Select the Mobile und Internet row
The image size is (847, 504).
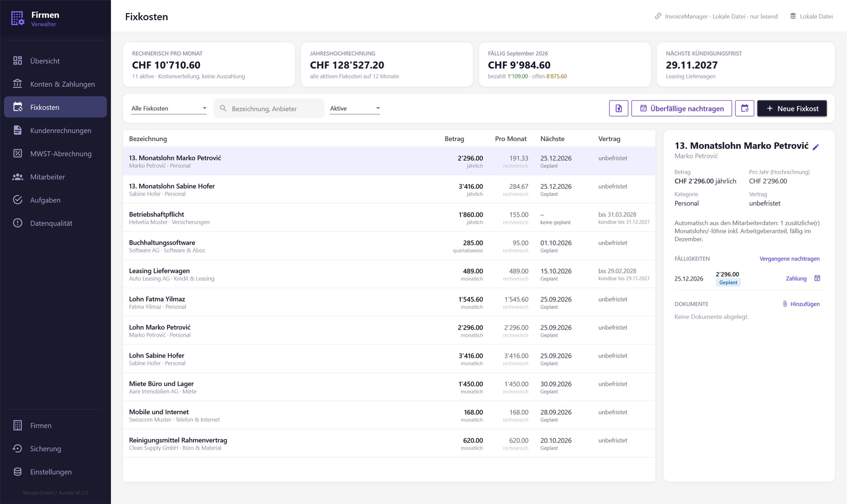(x=389, y=415)
